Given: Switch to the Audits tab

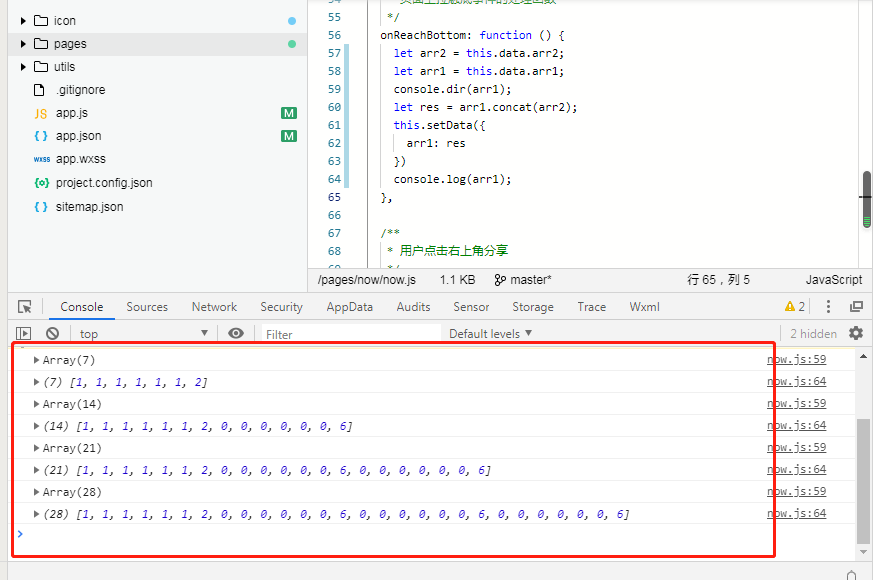Looking at the screenshot, I should 413,307.
